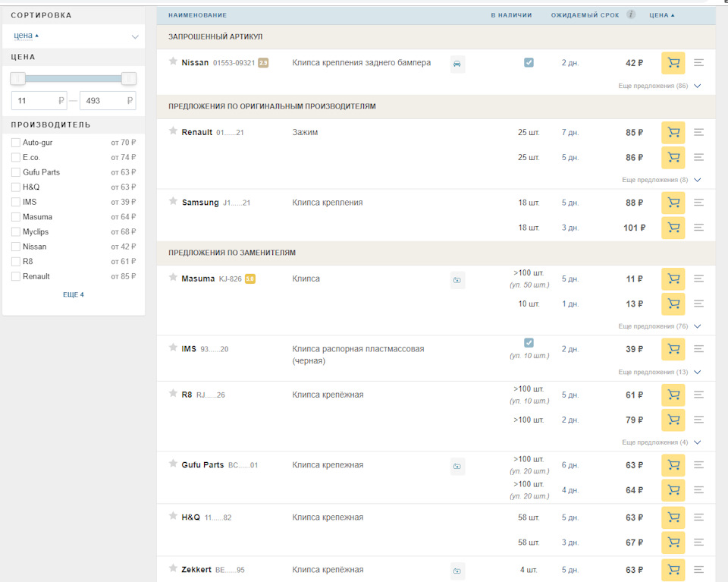
Task: Check the E.co. manufacturer filter
Action: [16, 158]
